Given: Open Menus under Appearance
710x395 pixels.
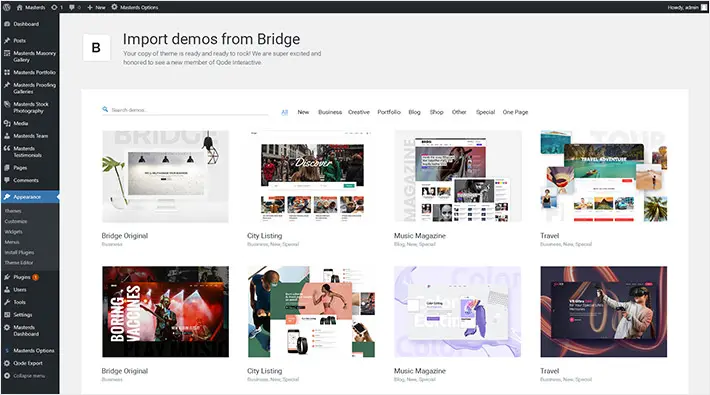Looking at the screenshot, I should pyautogui.click(x=12, y=242).
